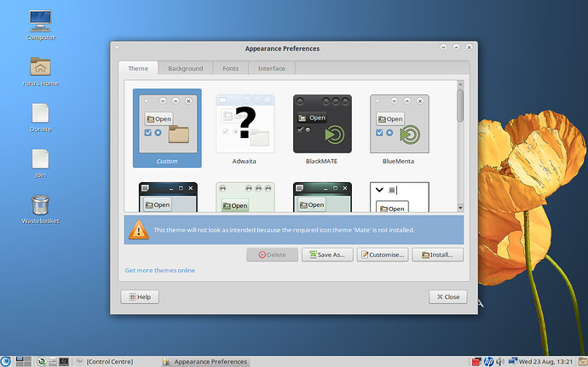Switch to the Theme tab
Image resolution: width=588 pixels, height=367 pixels.
(x=138, y=69)
